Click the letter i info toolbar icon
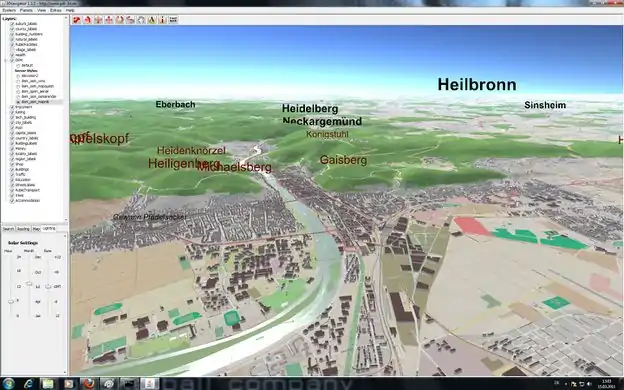624x390 pixels. 162,20
